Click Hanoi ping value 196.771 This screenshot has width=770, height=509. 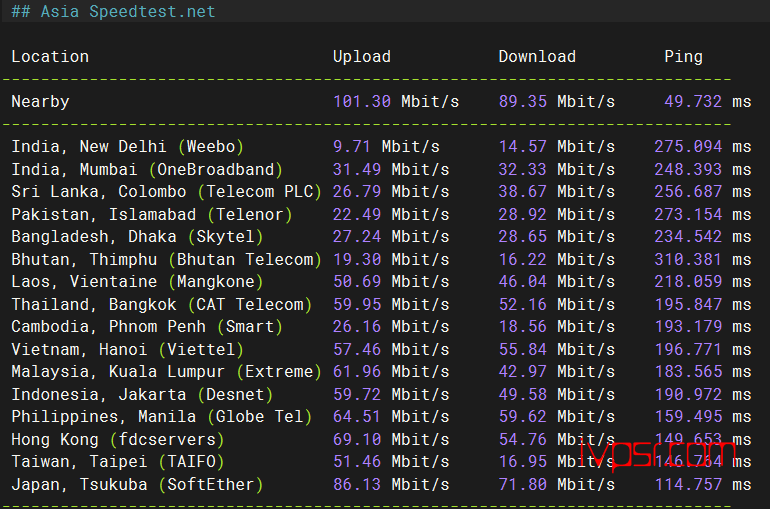688,349
